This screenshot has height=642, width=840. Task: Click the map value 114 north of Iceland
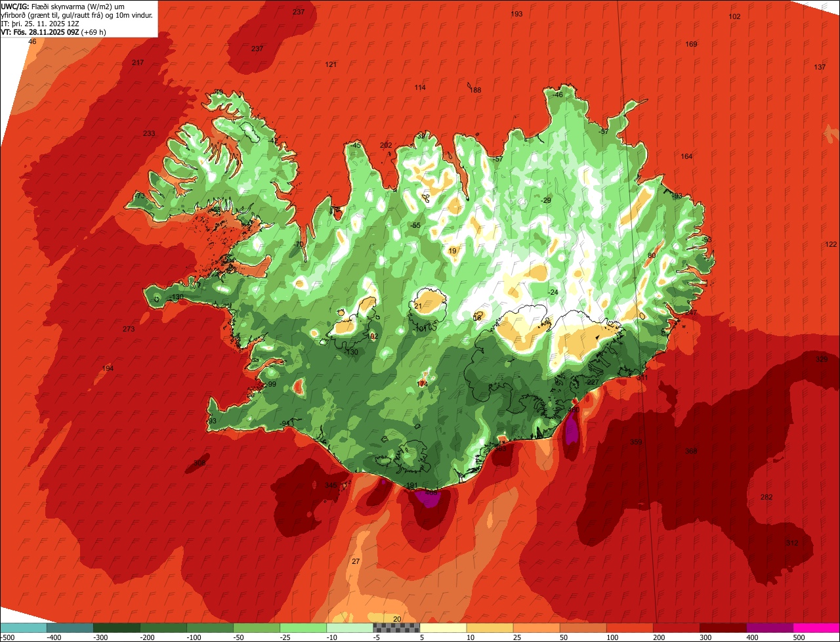point(420,88)
